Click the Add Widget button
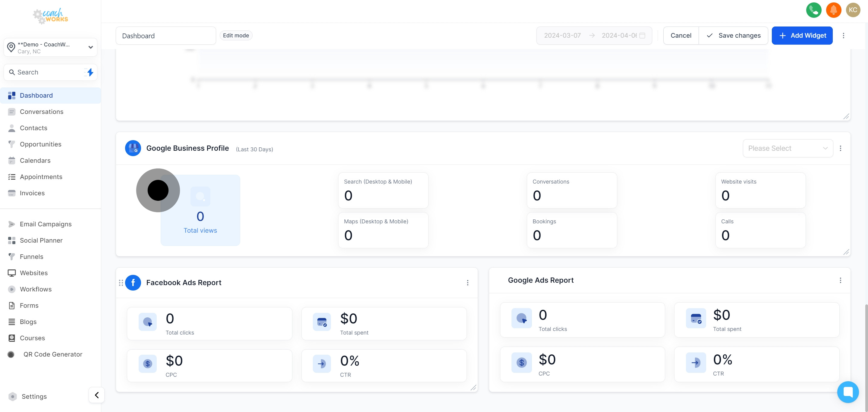This screenshot has width=868, height=412. click(802, 35)
